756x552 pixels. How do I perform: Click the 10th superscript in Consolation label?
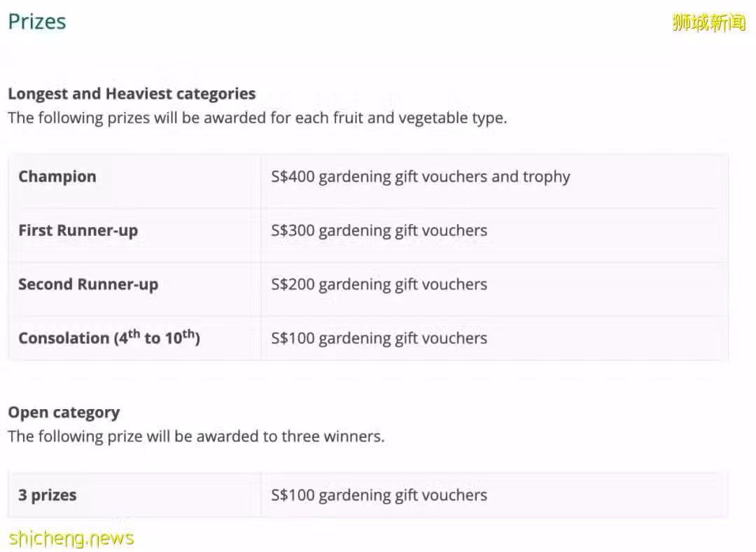[x=180, y=336]
